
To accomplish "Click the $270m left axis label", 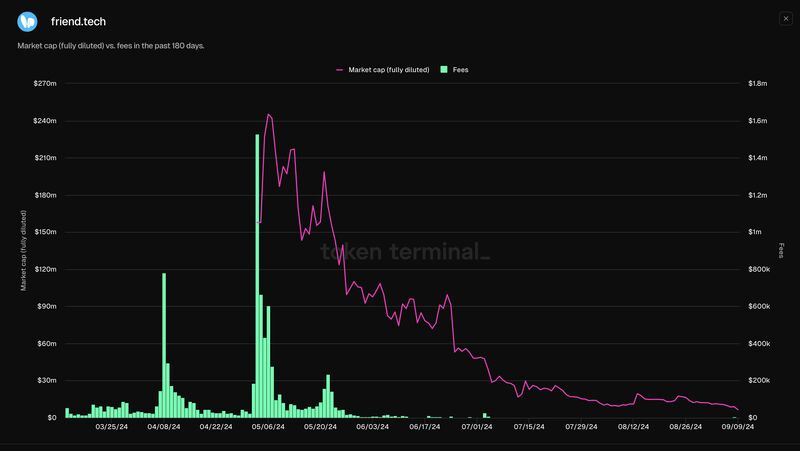I will click(x=45, y=83).
